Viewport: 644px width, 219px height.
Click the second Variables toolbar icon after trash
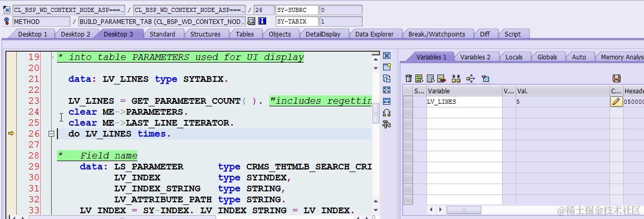[x=419, y=78]
